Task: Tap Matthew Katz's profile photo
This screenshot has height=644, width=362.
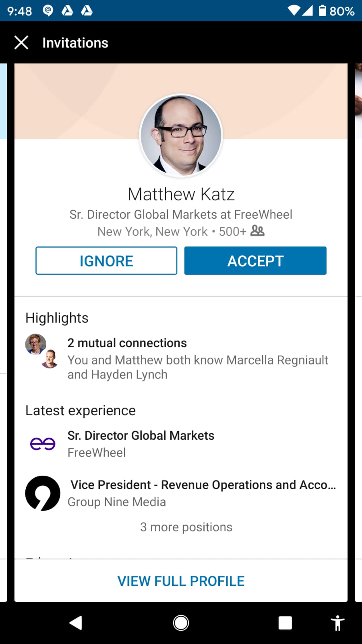Action: click(x=181, y=135)
